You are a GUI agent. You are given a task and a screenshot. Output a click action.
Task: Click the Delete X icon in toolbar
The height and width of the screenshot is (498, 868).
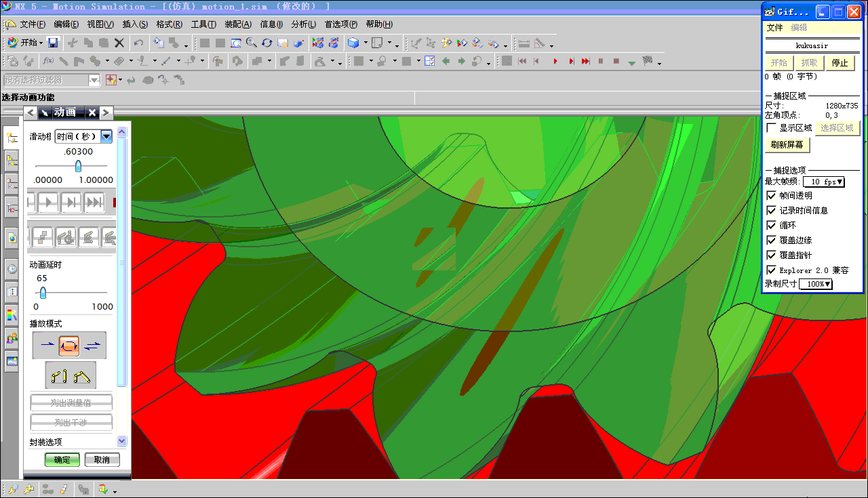(x=119, y=43)
